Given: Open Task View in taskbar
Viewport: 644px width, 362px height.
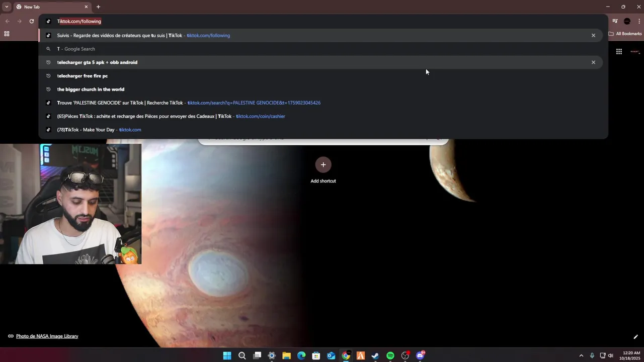Looking at the screenshot, I should [x=257, y=355].
